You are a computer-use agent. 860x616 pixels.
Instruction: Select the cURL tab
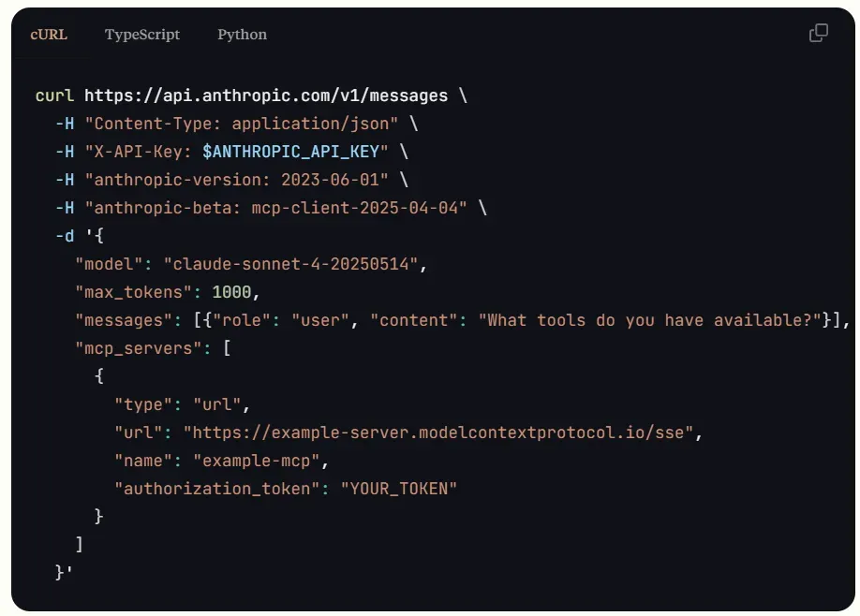[x=49, y=35]
